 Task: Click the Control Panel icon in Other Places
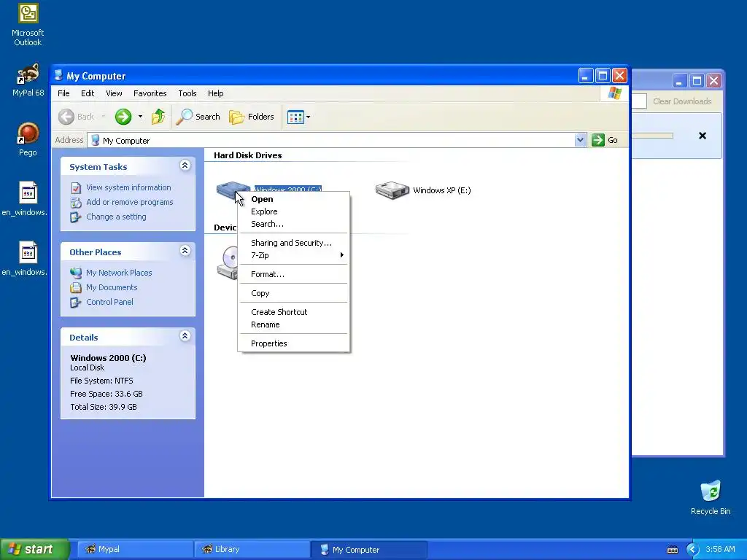click(x=76, y=303)
